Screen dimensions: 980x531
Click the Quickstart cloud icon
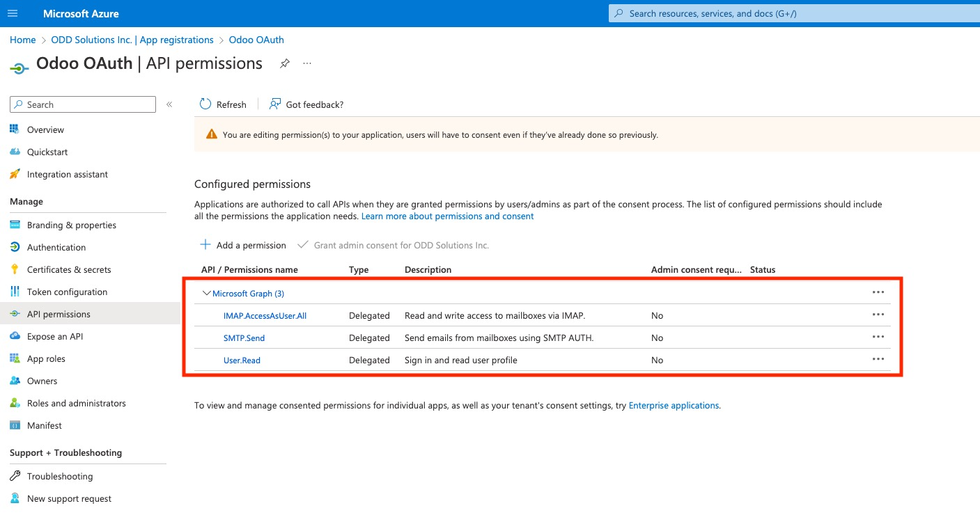tap(15, 152)
